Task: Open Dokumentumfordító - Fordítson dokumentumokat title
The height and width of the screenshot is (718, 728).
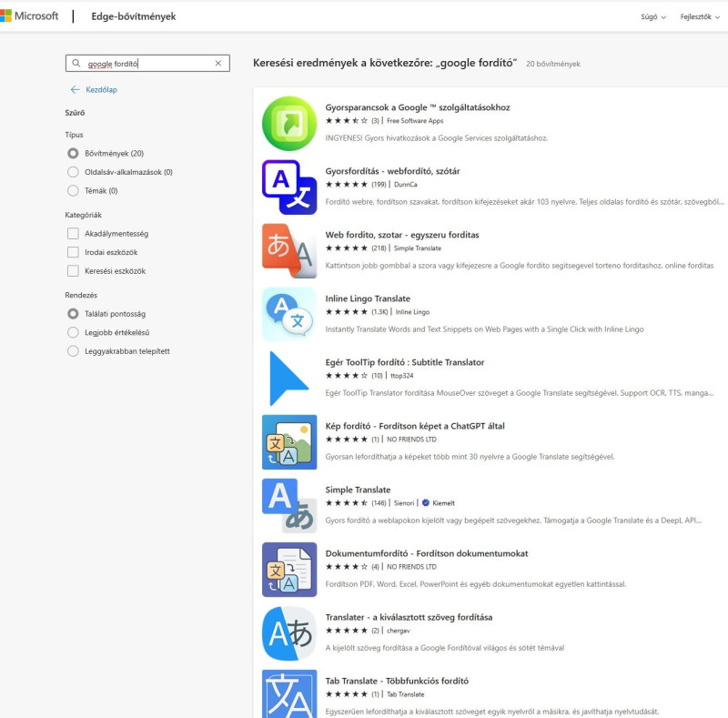Action: coord(427,553)
